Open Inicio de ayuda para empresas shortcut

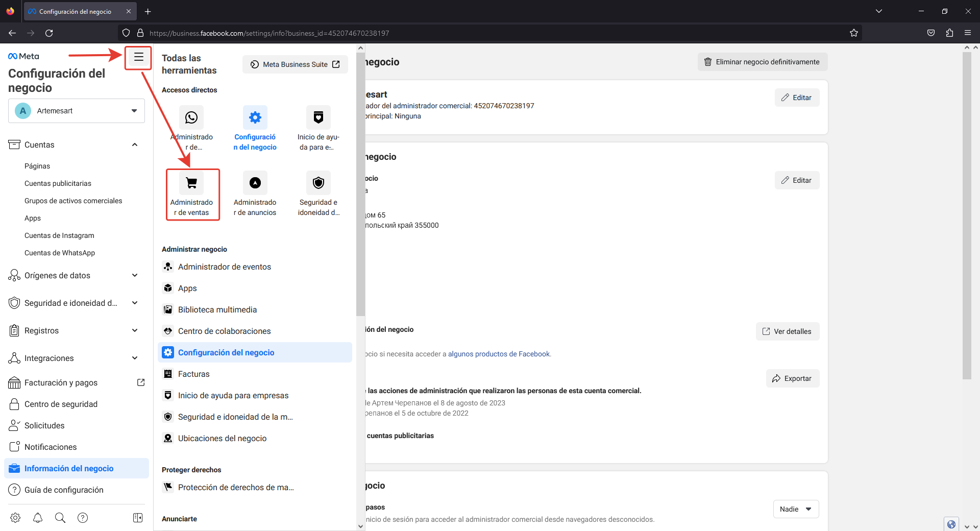pos(318,117)
